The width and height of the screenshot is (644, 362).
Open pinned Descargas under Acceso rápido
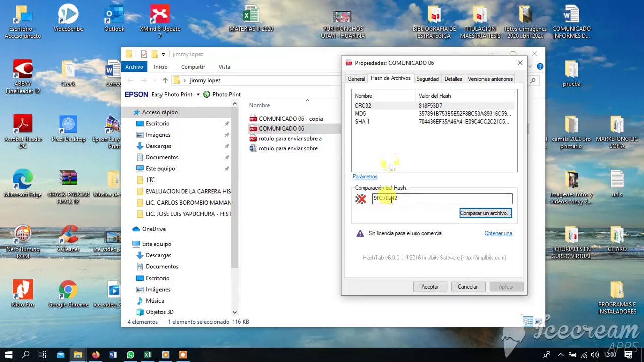coord(158,146)
